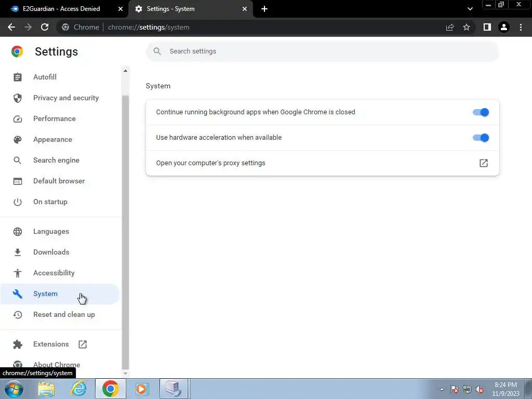Click the System wrench icon
Screen dimensions: 532x399
coord(17,294)
